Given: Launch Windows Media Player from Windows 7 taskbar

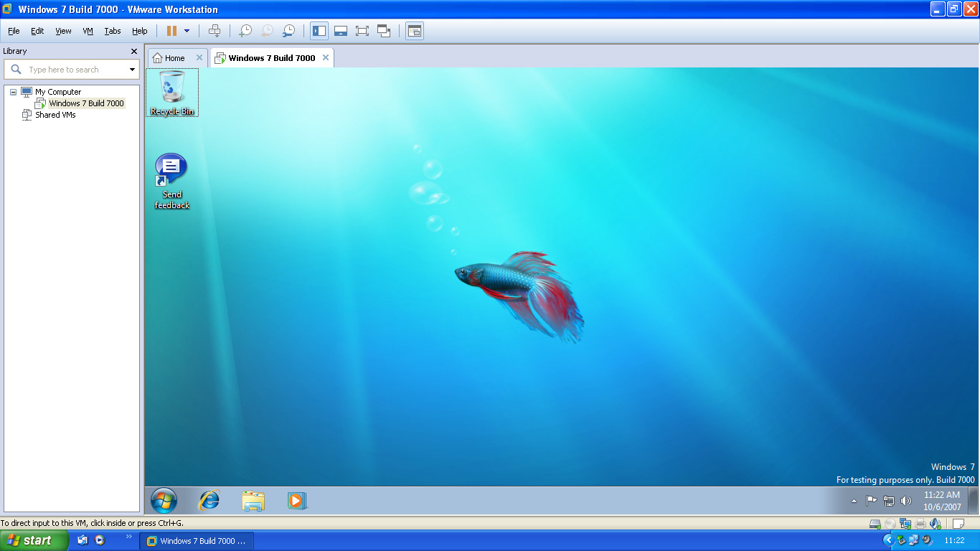Looking at the screenshot, I should tap(297, 501).
